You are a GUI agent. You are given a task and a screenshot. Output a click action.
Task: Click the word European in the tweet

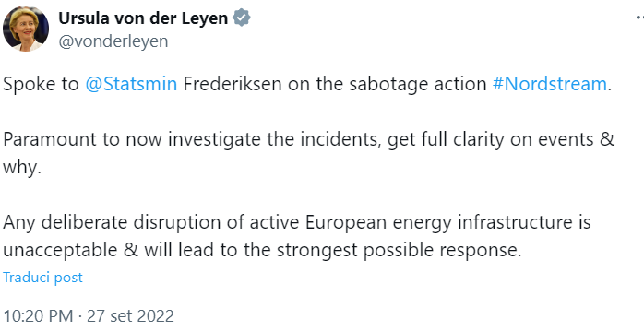coord(346,223)
